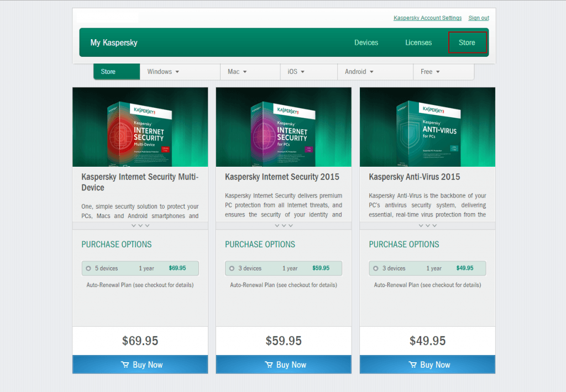Screen dimensions: 566x392
Task: Open the Windows dropdown in the store bar
Action: click(x=180, y=72)
